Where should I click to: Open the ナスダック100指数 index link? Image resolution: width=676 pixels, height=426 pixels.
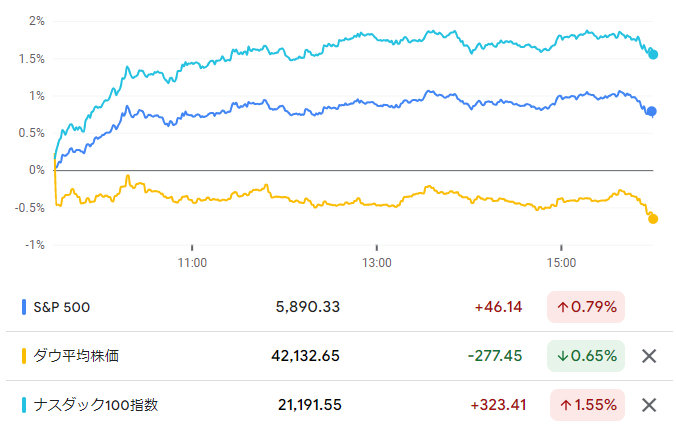96,405
